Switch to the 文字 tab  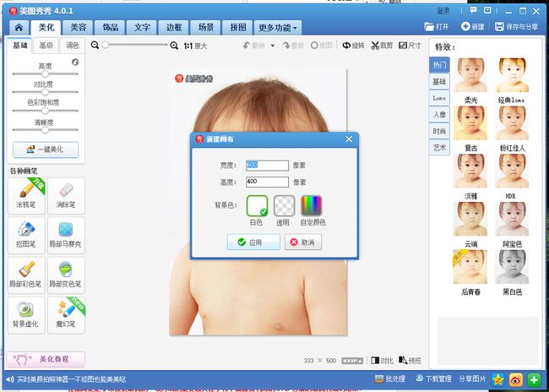pyautogui.click(x=142, y=28)
